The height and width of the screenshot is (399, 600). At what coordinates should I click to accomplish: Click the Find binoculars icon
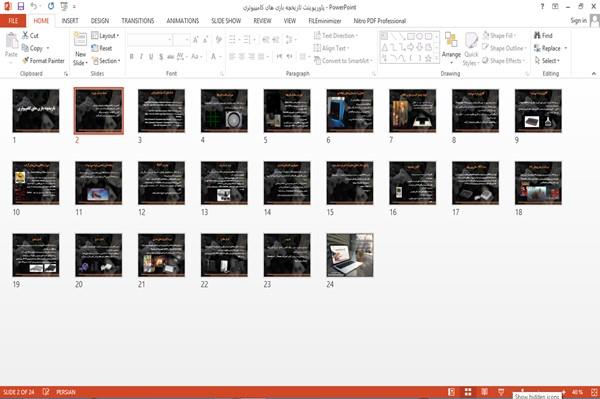(x=537, y=35)
